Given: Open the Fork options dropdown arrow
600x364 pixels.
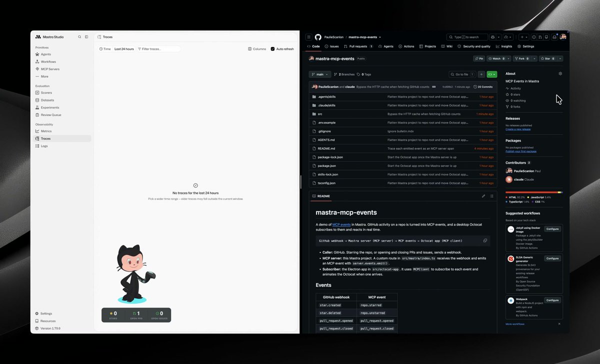Looking at the screenshot, I should point(535,58).
